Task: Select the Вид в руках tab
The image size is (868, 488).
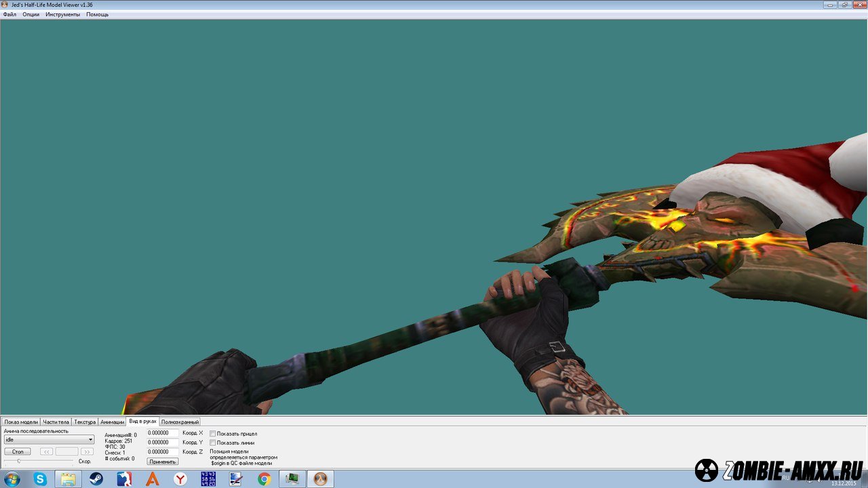Action: coord(142,421)
